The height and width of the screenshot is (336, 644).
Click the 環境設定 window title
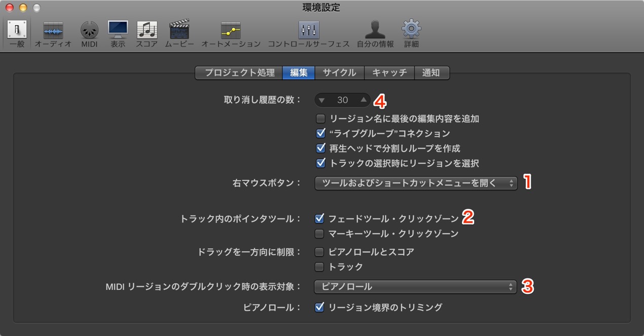coord(321,8)
